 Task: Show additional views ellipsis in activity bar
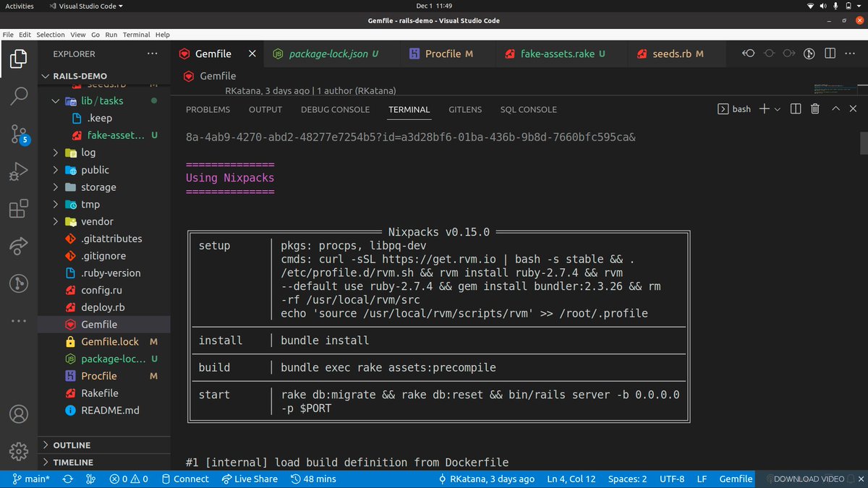19,320
